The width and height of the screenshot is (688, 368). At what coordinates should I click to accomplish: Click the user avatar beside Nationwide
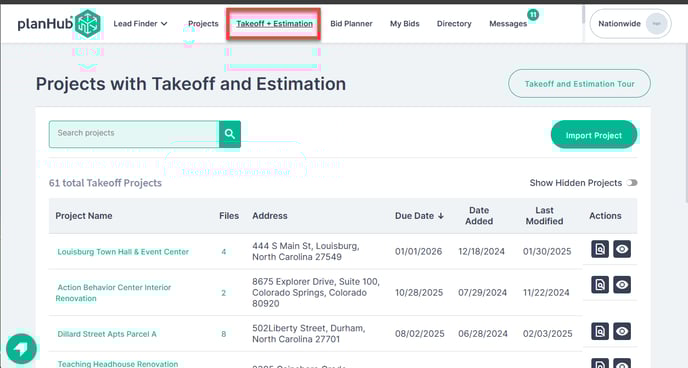coord(656,24)
